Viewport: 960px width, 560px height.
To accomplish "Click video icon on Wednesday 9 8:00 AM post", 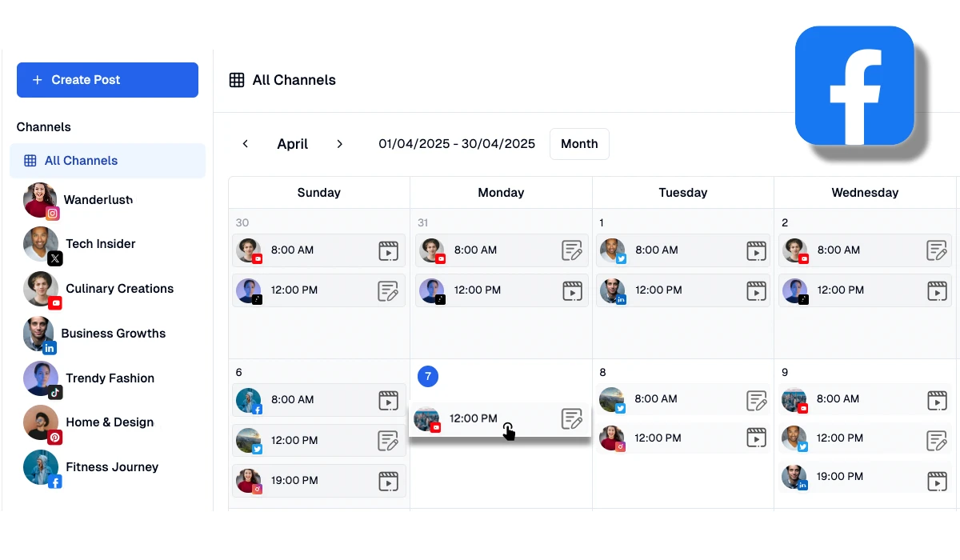I will (x=937, y=400).
